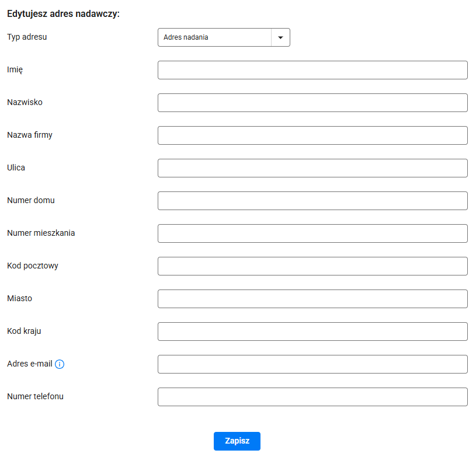Viewport: 476px width, 457px height.
Task: Click into the Nazwisko text box
Action: click(312, 103)
